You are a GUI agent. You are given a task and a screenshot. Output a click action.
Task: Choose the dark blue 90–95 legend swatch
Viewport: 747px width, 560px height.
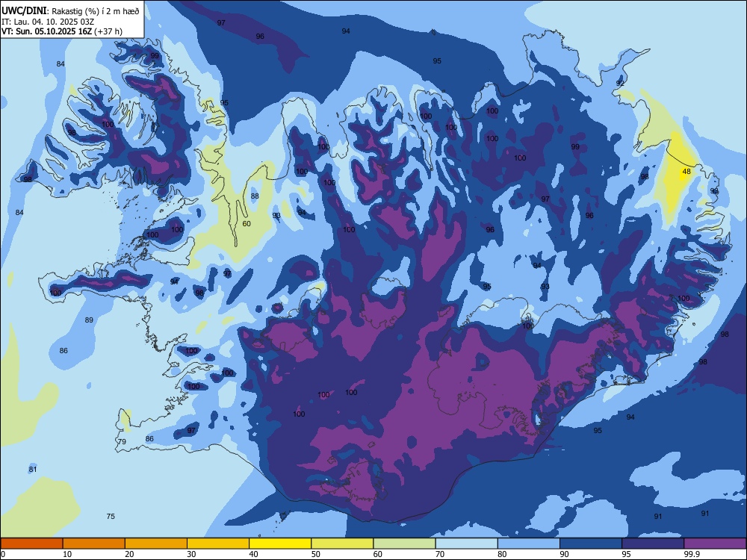point(591,544)
